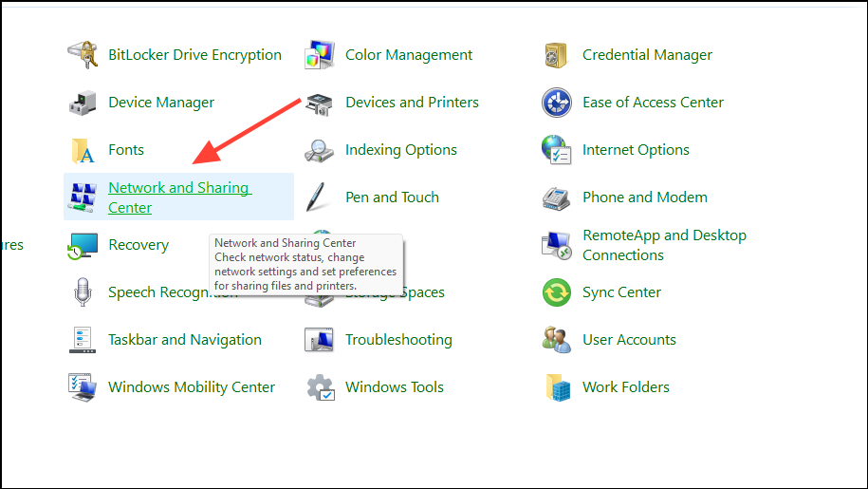The image size is (868, 489).
Task: Open User Accounts text link
Action: 629,340
